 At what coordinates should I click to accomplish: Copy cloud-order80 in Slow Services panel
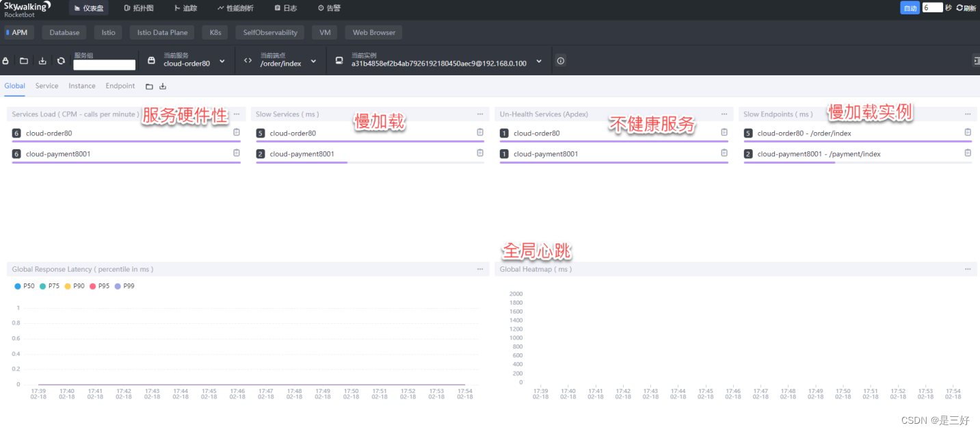click(480, 132)
